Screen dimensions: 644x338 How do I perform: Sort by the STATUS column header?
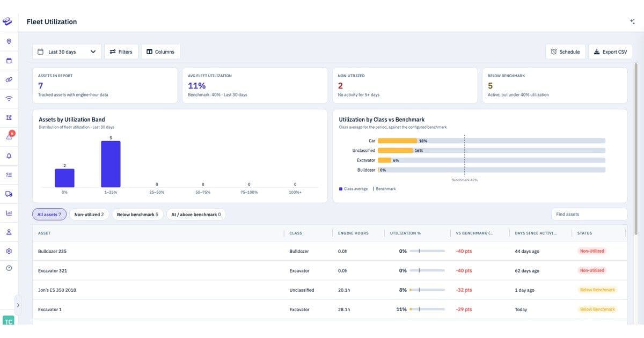(x=584, y=233)
